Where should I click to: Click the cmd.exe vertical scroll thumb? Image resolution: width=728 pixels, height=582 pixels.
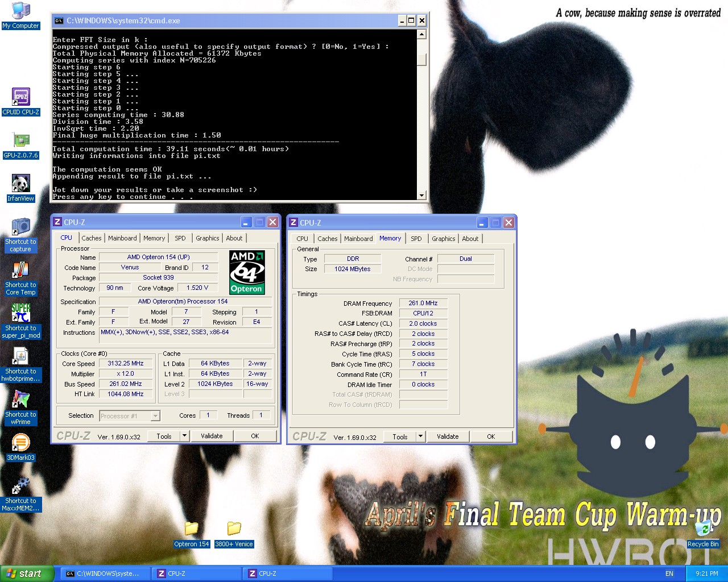click(421, 60)
